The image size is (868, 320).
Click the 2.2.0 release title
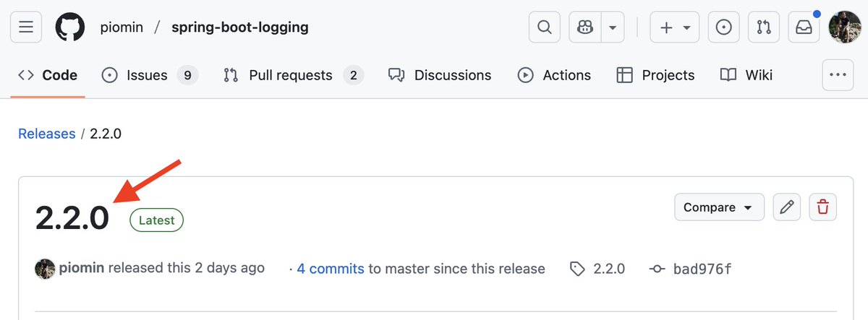point(72,218)
